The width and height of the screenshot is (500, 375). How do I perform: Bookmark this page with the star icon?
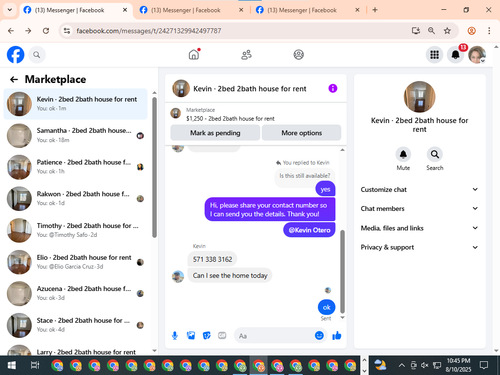click(447, 31)
